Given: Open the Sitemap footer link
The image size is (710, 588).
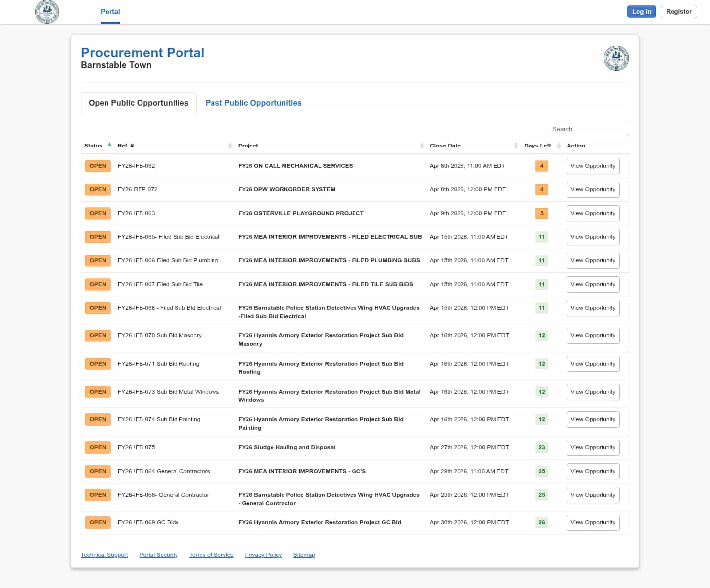Looking at the screenshot, I should [x=304, y=555].
